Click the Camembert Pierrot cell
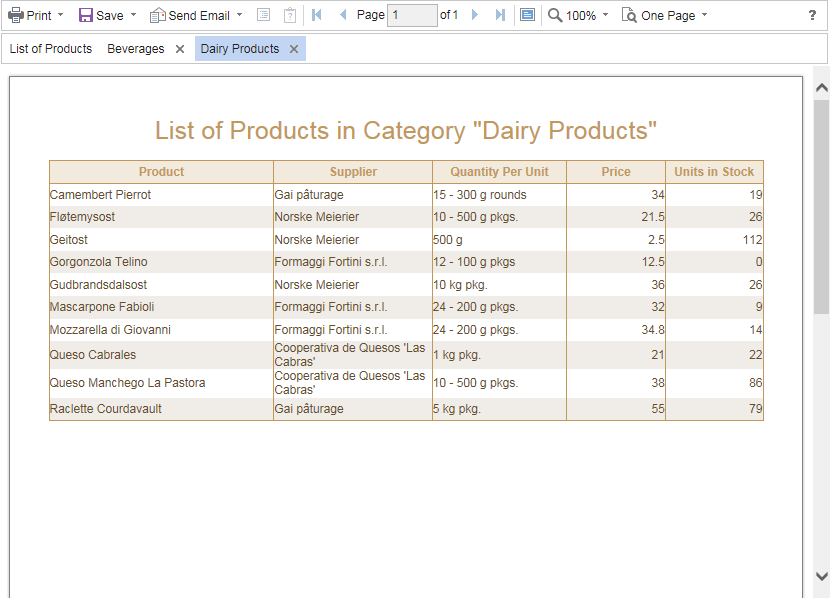This screenshot has width=830, height=598. 161,195
